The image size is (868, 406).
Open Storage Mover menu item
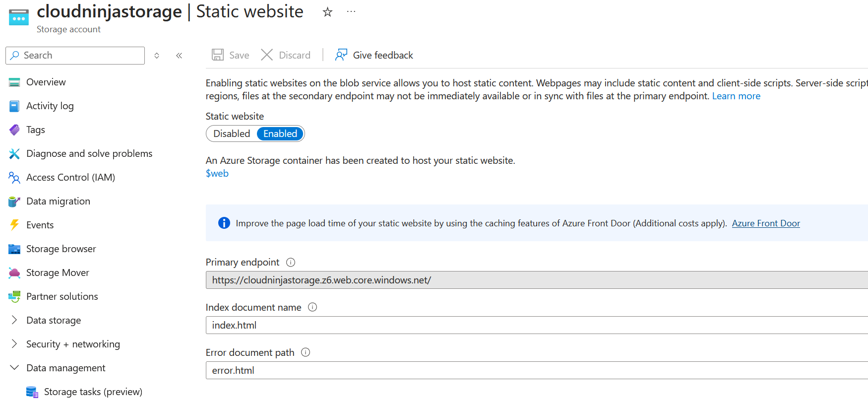tap(58, 273)
